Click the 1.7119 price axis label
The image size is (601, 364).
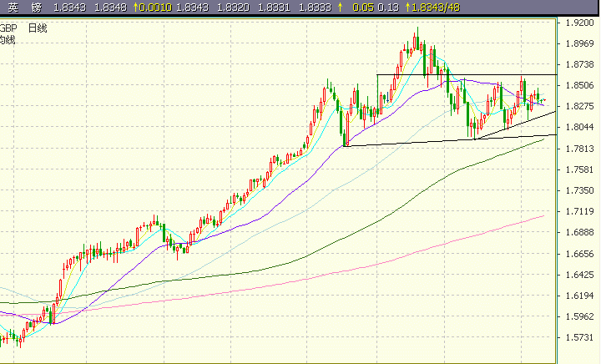click(580, 211)
